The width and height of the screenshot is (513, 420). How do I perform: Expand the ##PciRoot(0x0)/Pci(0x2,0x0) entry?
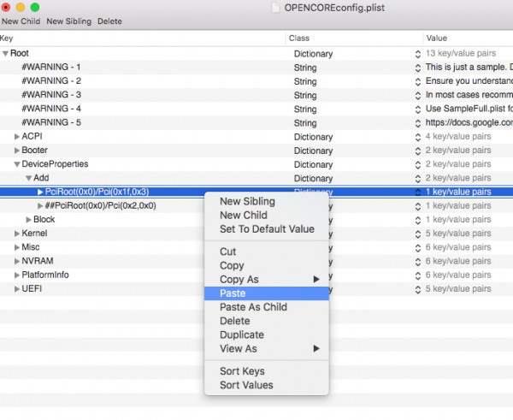click(40, 205)
